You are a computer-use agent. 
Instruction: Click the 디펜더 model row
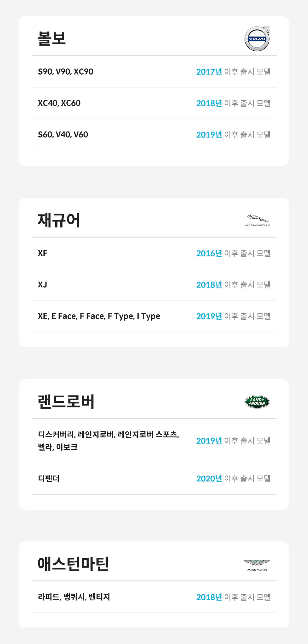coord(49,479)
